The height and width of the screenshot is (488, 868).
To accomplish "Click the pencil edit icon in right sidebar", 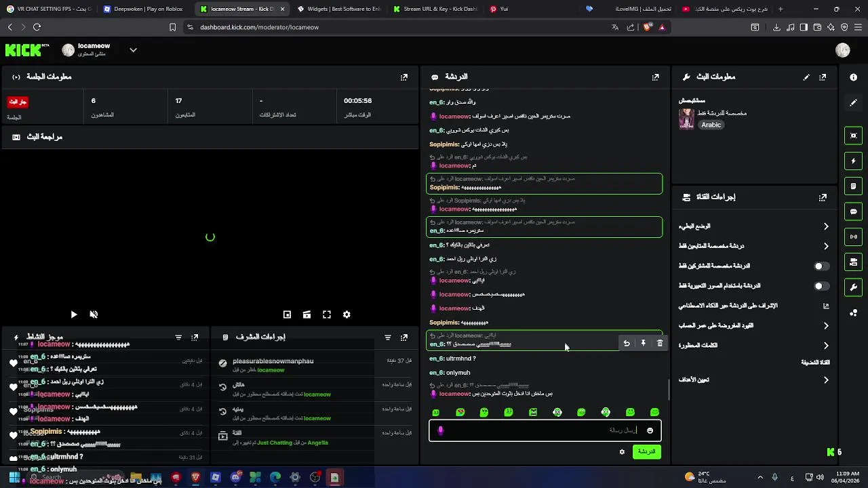I will (x=853, y=102).
